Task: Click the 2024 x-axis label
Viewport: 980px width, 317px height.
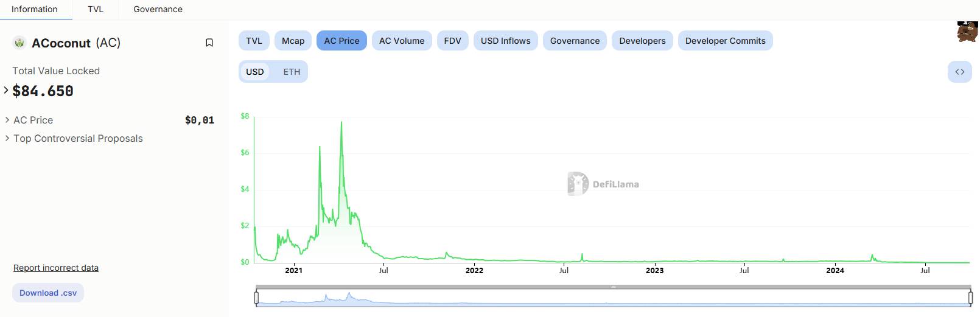Action: pos(835,270)
